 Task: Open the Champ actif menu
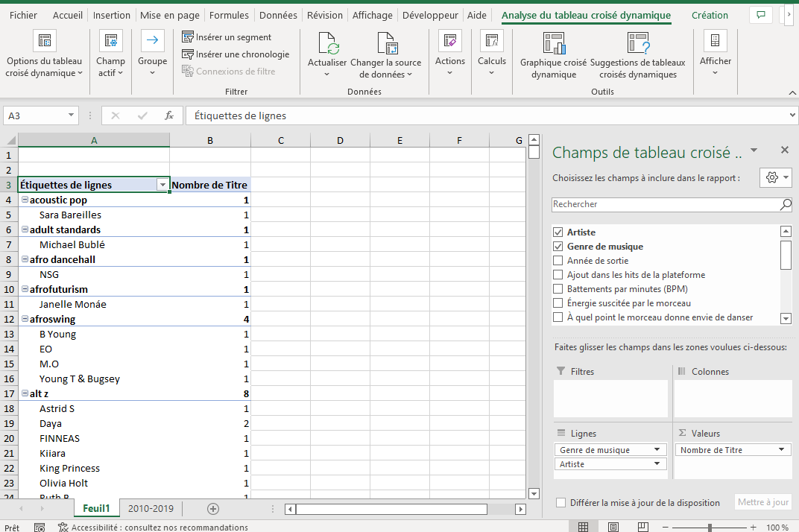pyautogui.click(x=110, y=55)
